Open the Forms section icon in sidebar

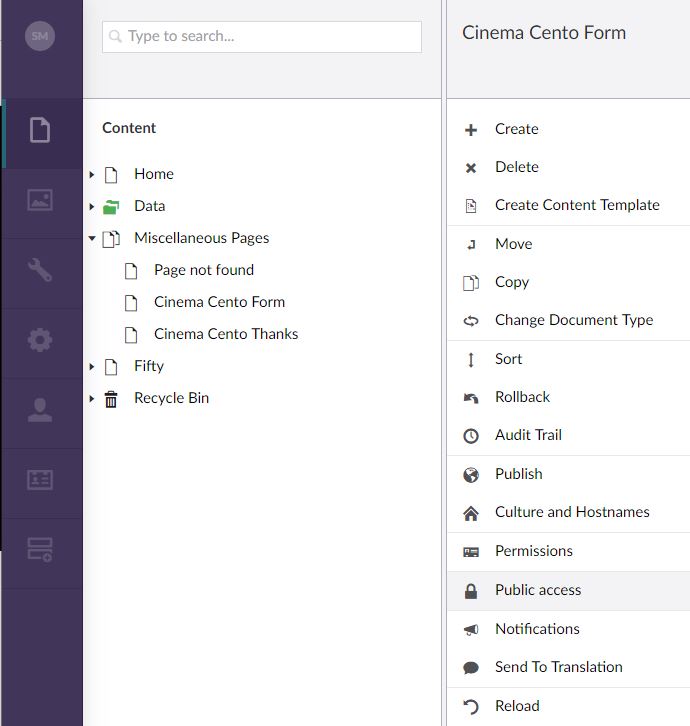(x=40, y=550)
